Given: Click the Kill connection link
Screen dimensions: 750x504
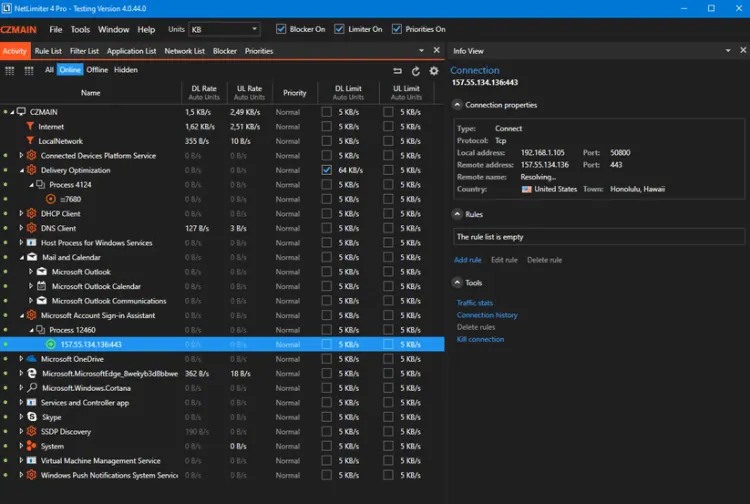Looking at the screenshot, I should (480, 339).
